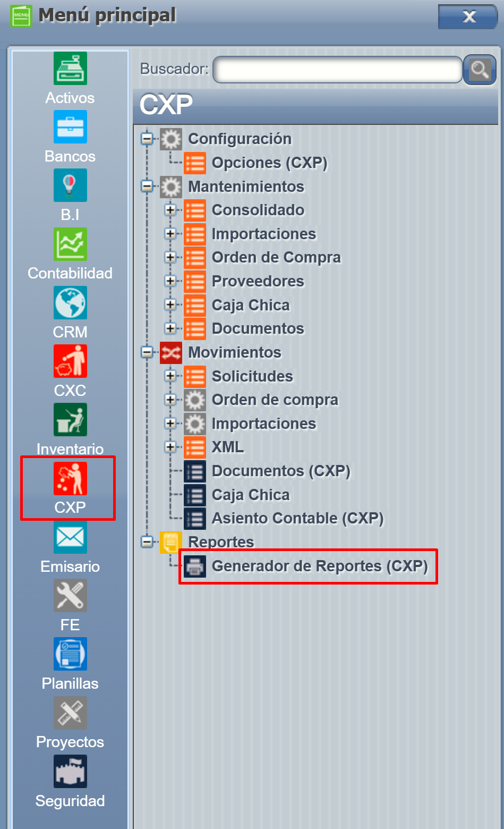
Task: Click the Documentos label under Mantenimientos
Action: coord(258,329)
